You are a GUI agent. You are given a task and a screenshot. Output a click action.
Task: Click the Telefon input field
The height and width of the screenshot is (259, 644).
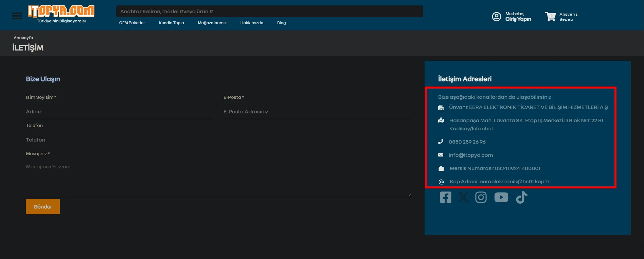tap(120, 140)
